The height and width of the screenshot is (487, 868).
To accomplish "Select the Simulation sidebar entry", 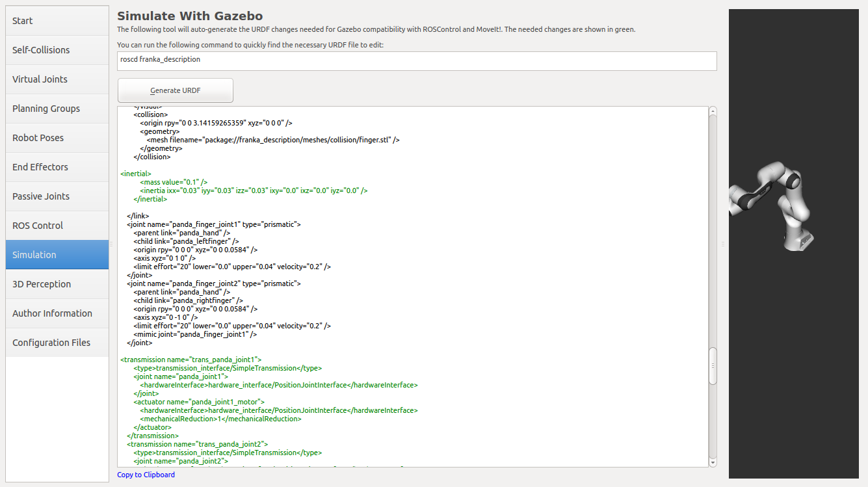I will tap(57, 255).
